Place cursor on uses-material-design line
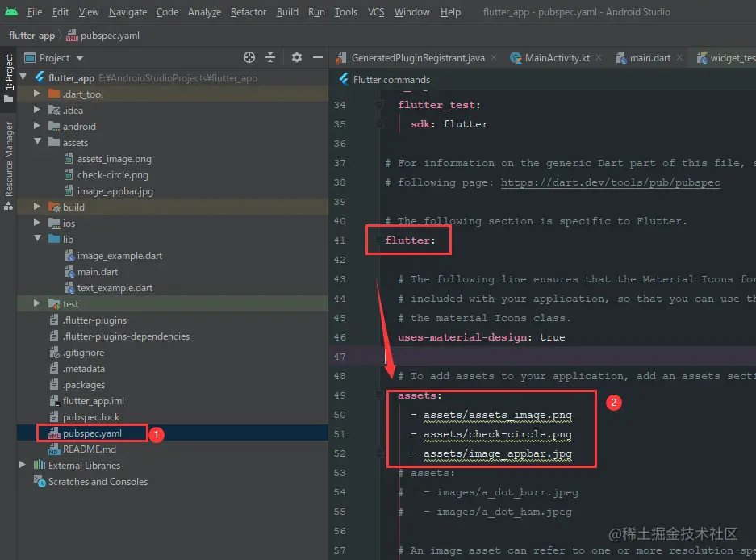Screen dimensions: 756x560 (481, 337)
